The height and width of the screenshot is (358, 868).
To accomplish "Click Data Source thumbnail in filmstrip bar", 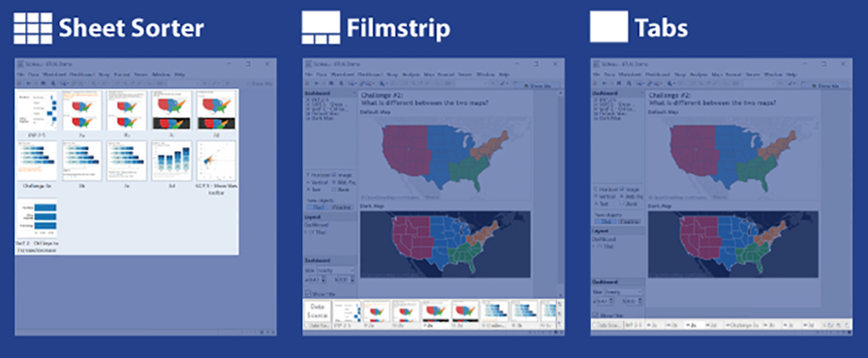I will (317, 313).
